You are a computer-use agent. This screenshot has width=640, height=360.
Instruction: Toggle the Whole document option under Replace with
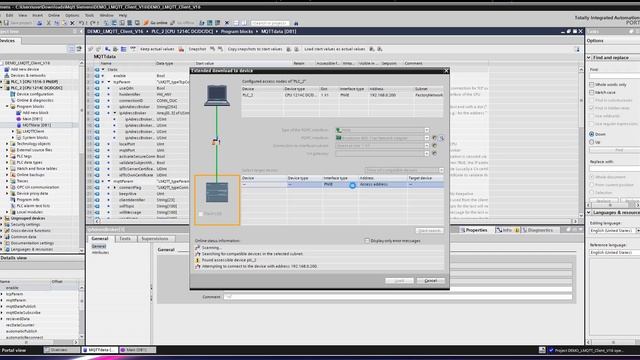tap(591, 177)
